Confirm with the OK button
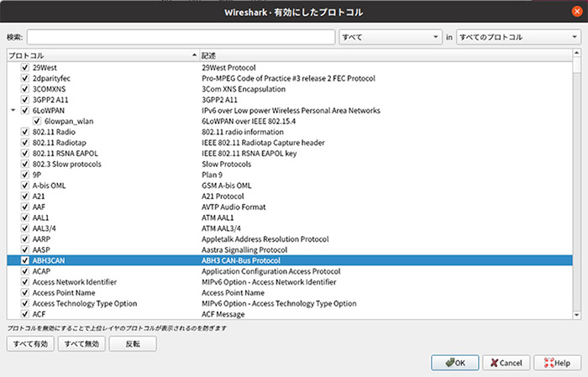The image size is (588, 377). (x=455, y=363)
